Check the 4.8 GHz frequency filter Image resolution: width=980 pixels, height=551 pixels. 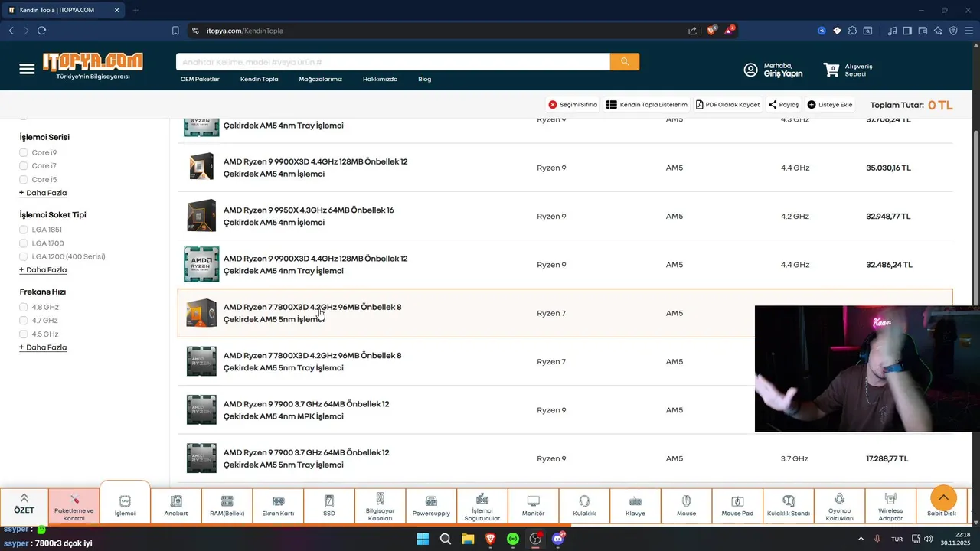point(24,307)
